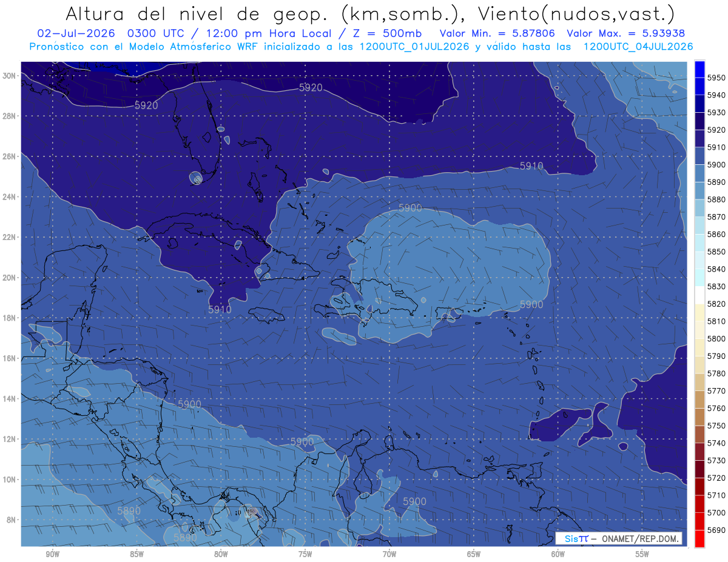This screenshot has height=562, width=728.
Task: Click the 5920 contour label northwest of Florida
Action: pyautogui.click(x=146, y=105)
